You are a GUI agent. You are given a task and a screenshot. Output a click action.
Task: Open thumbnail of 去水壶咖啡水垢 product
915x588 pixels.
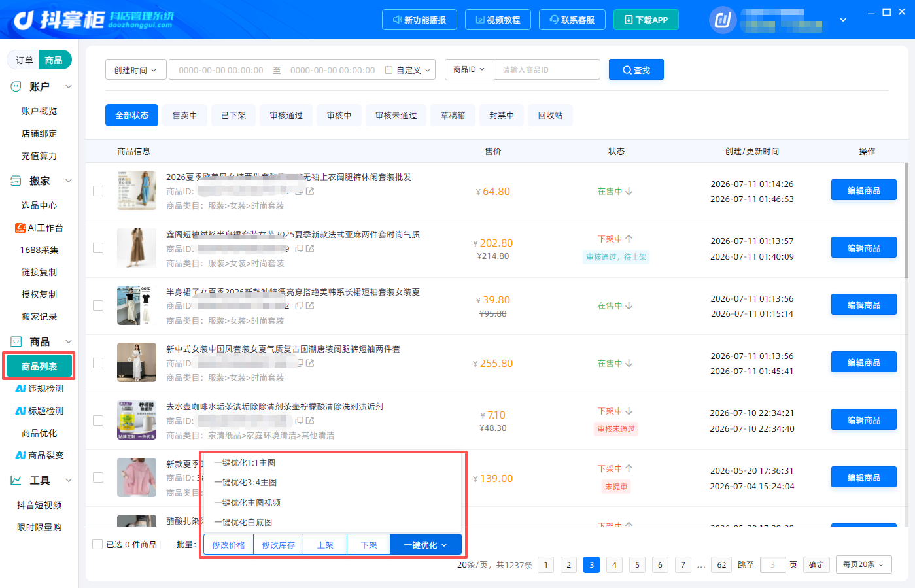coord(137,420)
